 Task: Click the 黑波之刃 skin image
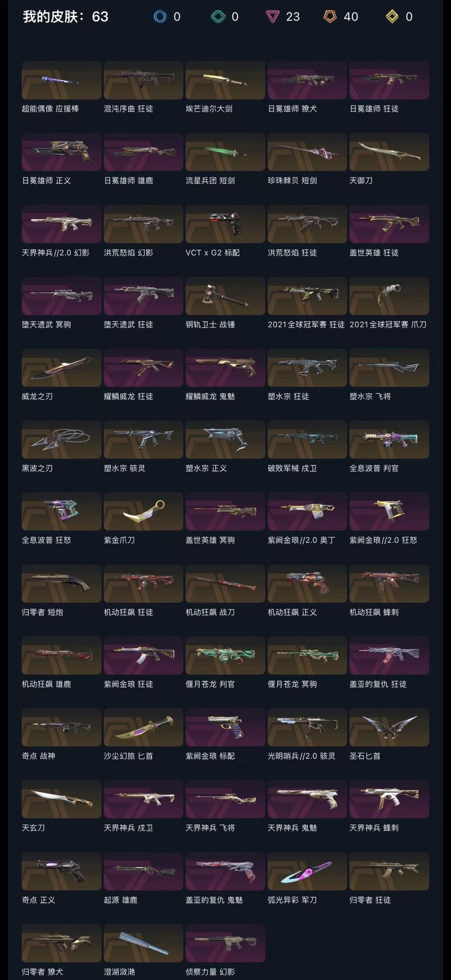click(61, 440)
